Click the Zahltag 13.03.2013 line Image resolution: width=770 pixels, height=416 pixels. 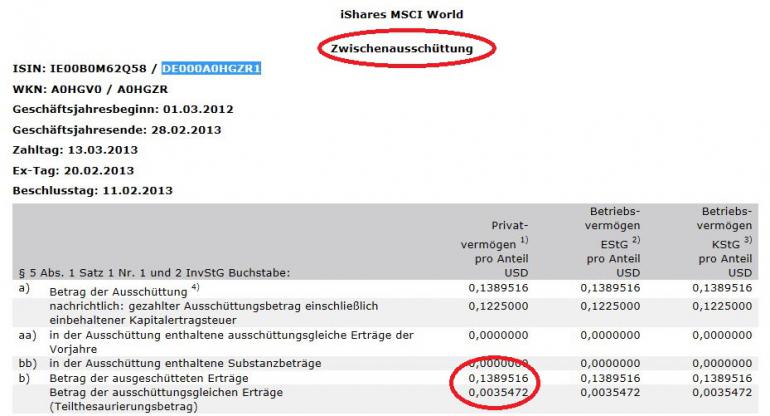click(75, 150)
